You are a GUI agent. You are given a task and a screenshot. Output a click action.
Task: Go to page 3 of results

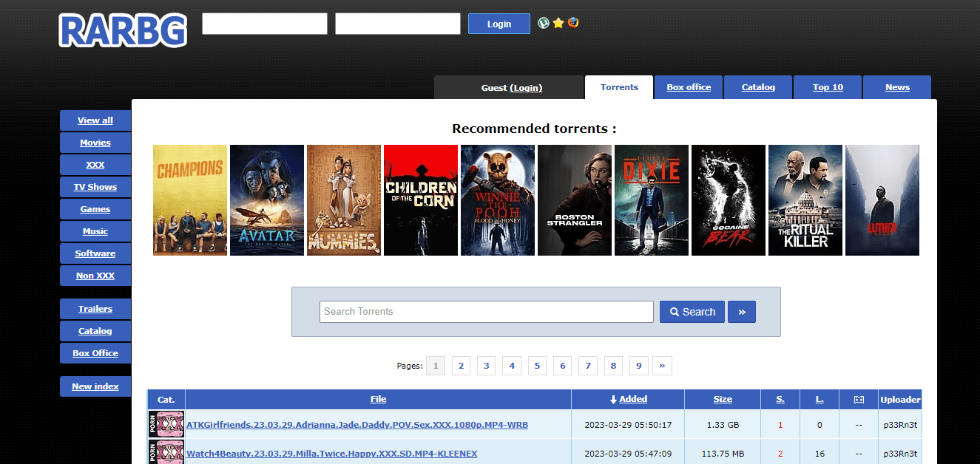486,366
